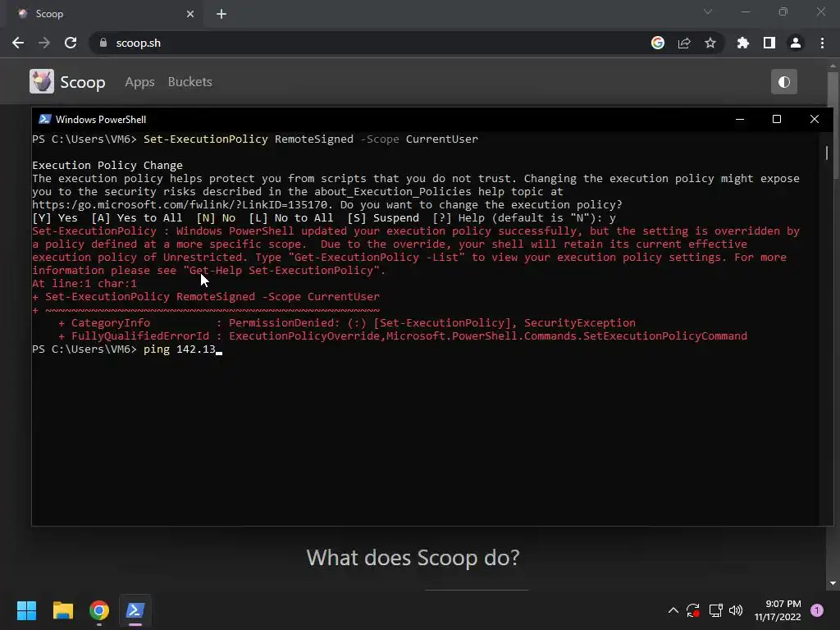The width and height of the screenshot is (840, 630).
Task: Minimize the Windows PowerShell window
Action: pyautogui.click(x=740, y=119)
